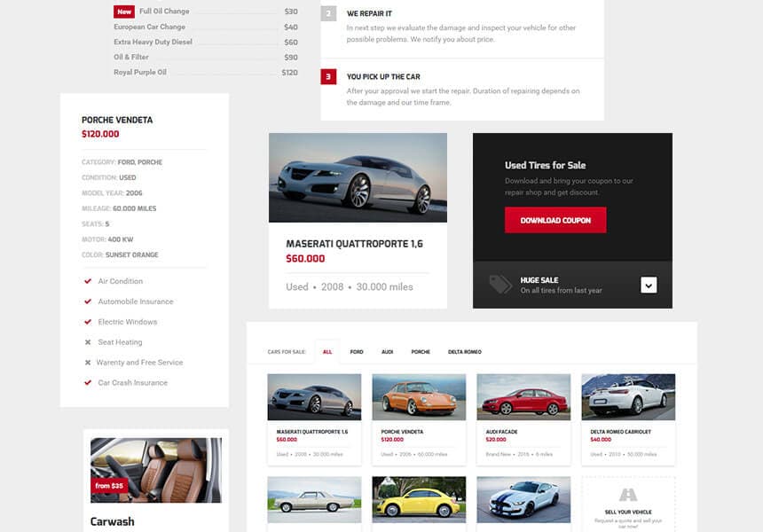Click the Category: Ford, Porche line
The image size is (763, 532).
[122, 162]
